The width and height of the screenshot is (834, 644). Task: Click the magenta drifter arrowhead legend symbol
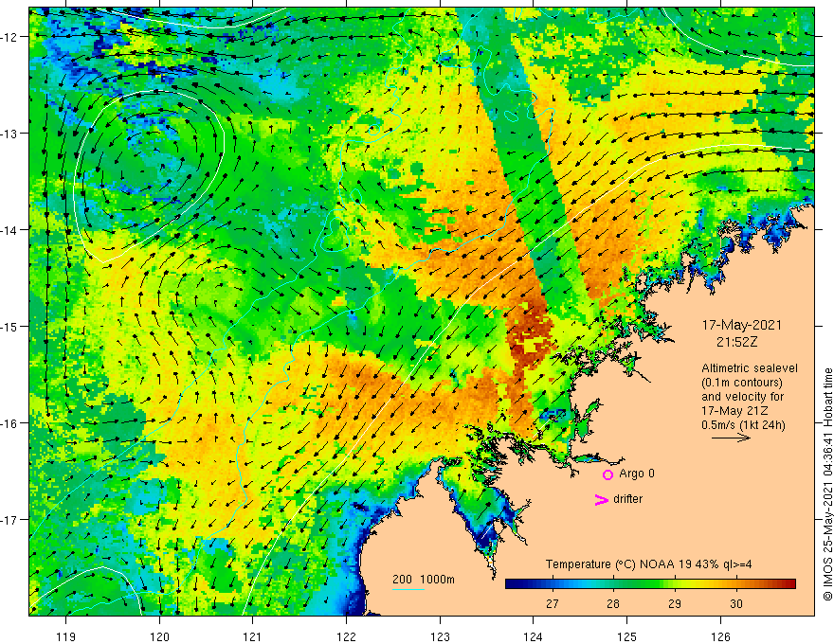click(602, 499)
